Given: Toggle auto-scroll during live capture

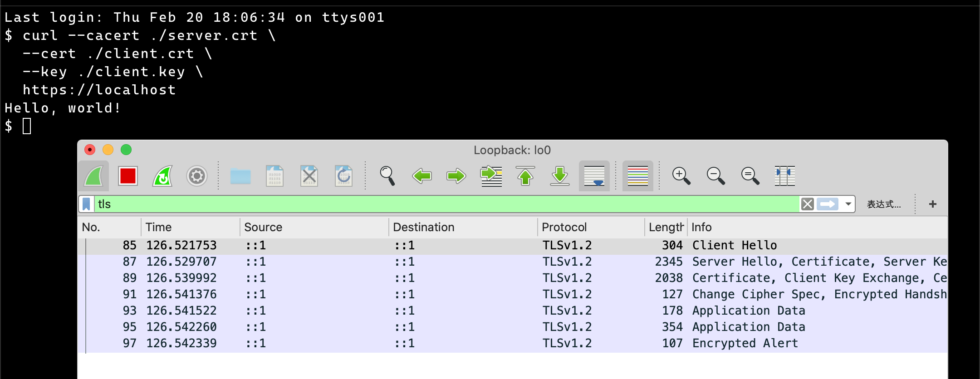Looking at the screenshot, I should 594,176.
